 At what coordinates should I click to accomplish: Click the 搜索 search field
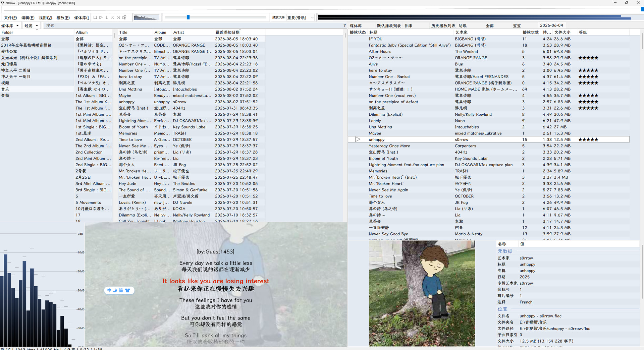click(x=193, y=25)
